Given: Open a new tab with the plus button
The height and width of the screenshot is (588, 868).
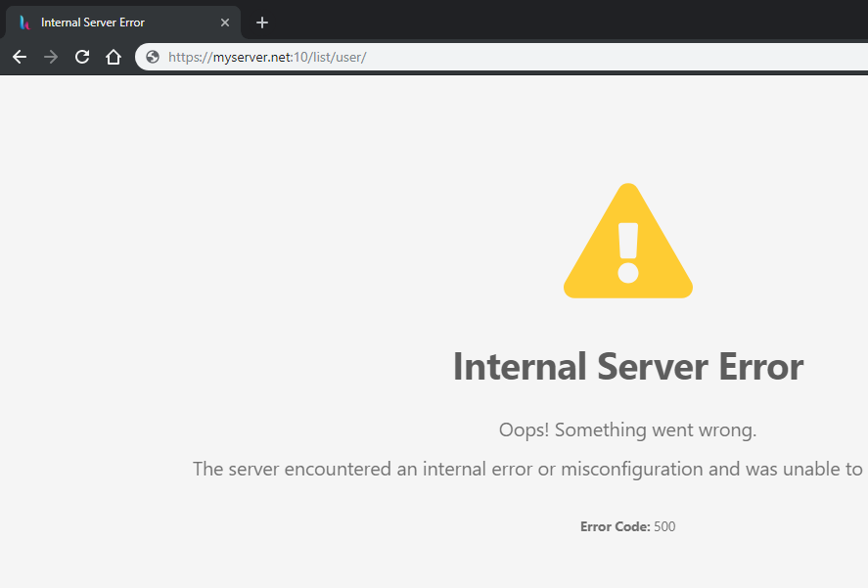Looking at the screenshot, I should [x=261, y=22].
